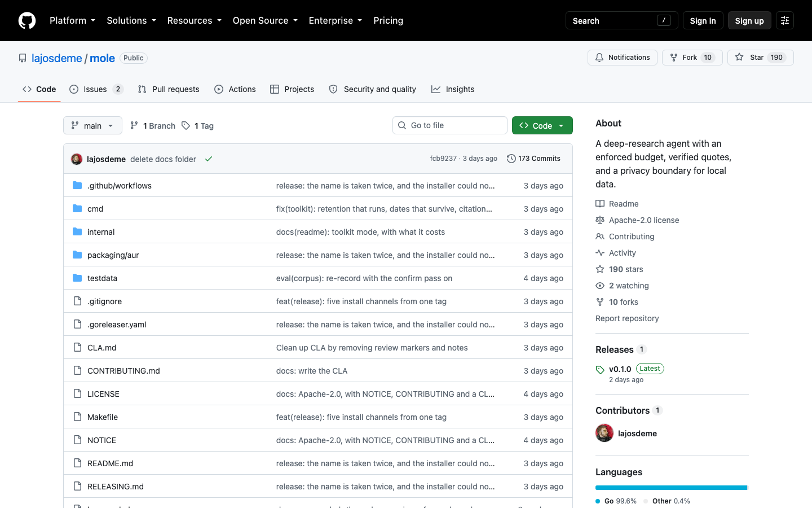Open the CONTRIBUTING.md file name

click(x=123, y=371)
